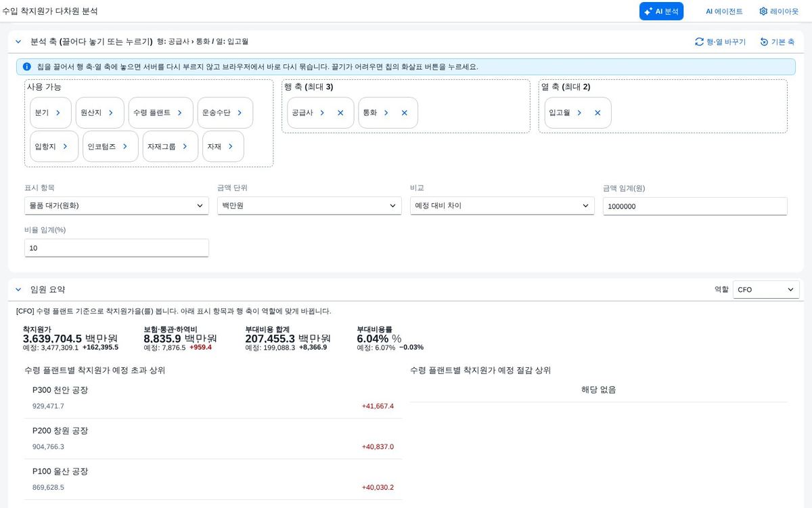This screenshot has width=812, height=508.
Task: Click the arrow on 수령 플랜트 chip
Action: (180, 113)
